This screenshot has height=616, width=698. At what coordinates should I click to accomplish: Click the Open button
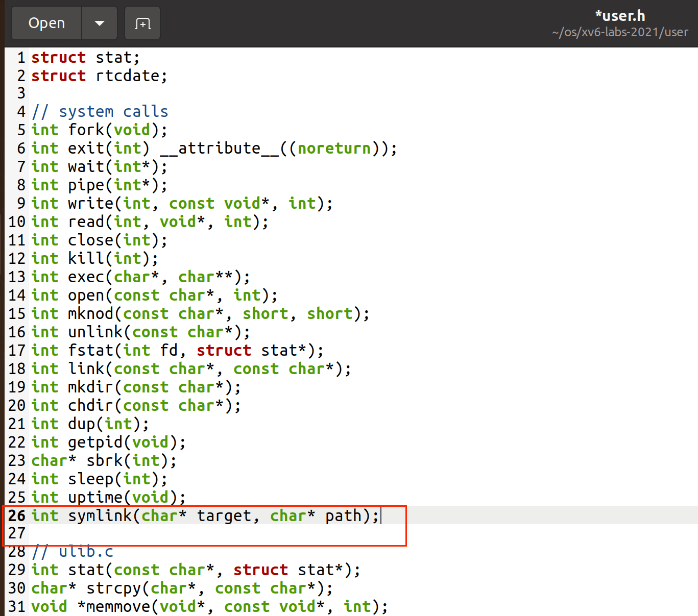tap(46, 23)
